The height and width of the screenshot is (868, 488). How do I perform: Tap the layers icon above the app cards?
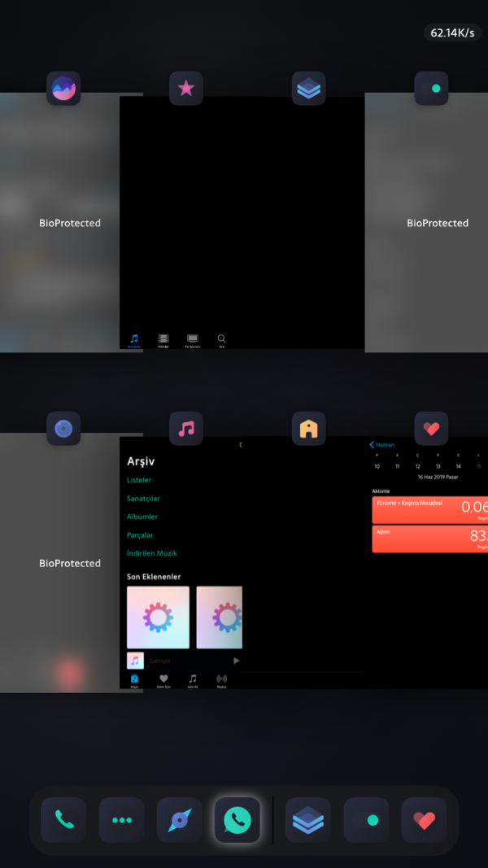pos(309,88)
